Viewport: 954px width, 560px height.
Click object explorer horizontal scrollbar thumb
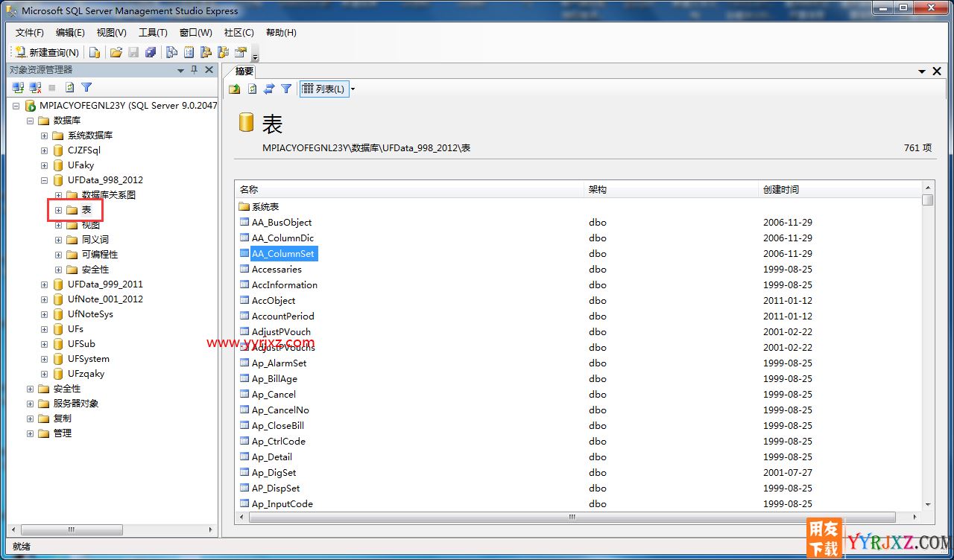(x=72, y=531)
